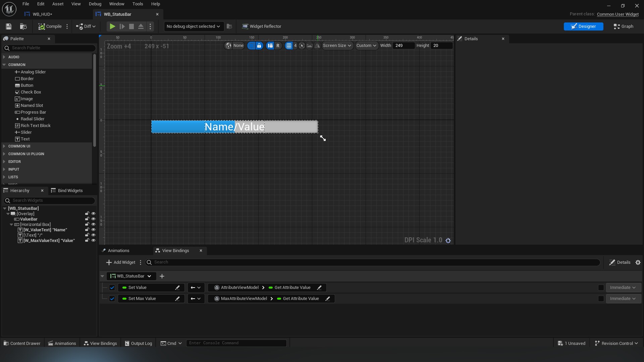The image size is (644, 362).
Task: Click the Add Widget button
Action: coord(121,262)
